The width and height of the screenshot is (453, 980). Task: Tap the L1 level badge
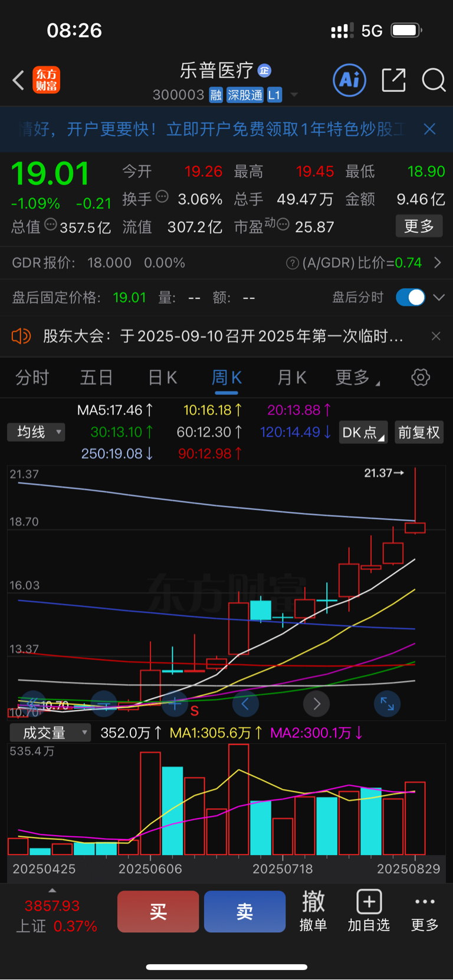pos(274,95)
